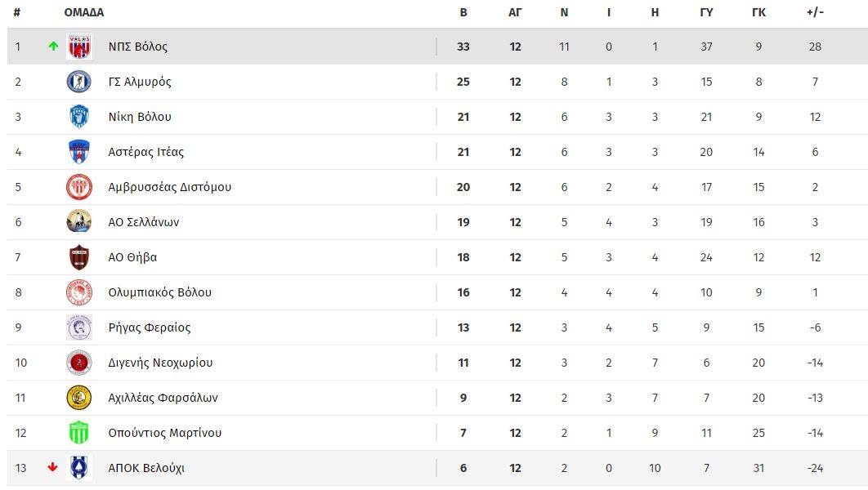Click the Αχιλλέας Φαρσάλων yellow crest
This screenshot has width=868, height=490.
click(x=79, y=398)
